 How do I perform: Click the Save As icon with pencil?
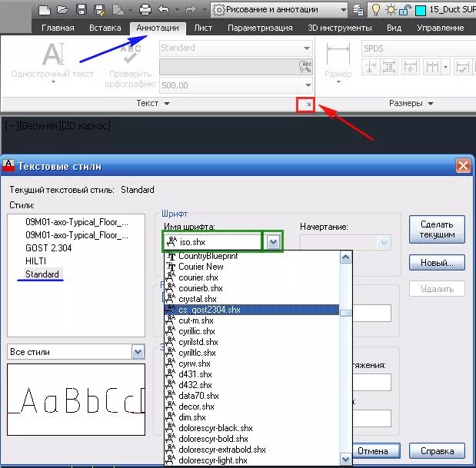click(99, 10)
